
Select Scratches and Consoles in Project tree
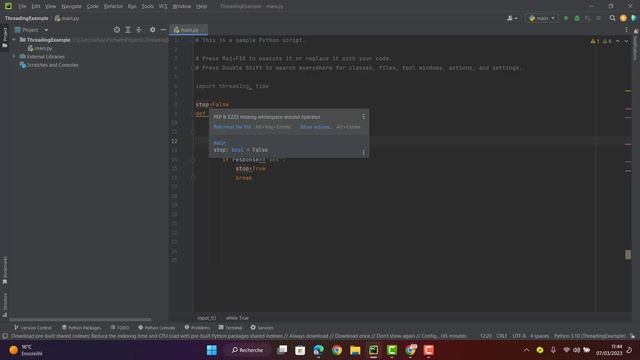49,65
